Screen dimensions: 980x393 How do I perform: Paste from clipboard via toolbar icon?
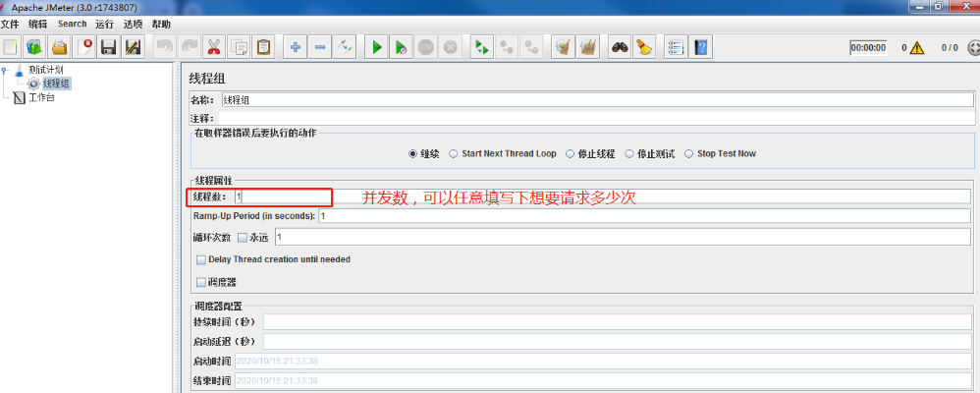(263, 47)
